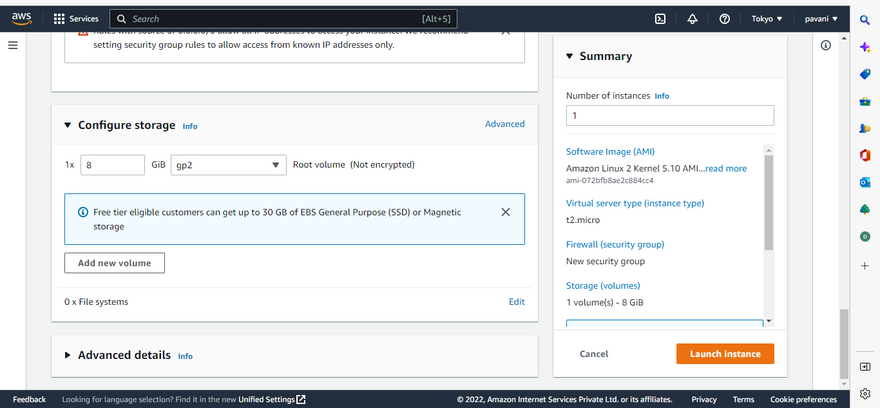Open the browser sidebar search icon
880x408 pixels.
(x=865, y=20)
